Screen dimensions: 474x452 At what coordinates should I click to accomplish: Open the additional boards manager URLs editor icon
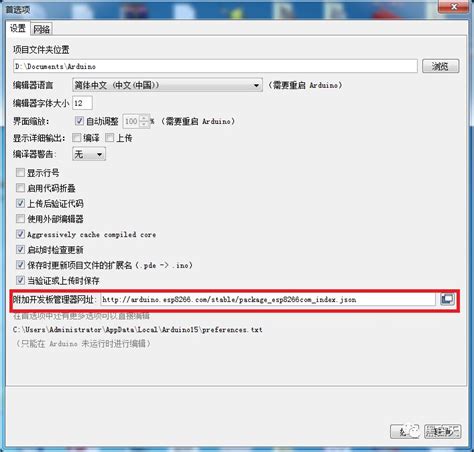coord(447,299)
